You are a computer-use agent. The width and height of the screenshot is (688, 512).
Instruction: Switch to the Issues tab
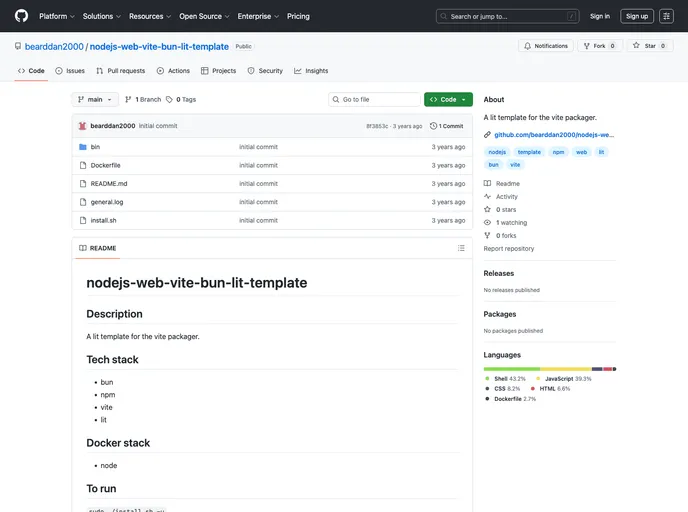tap(70, 71)
